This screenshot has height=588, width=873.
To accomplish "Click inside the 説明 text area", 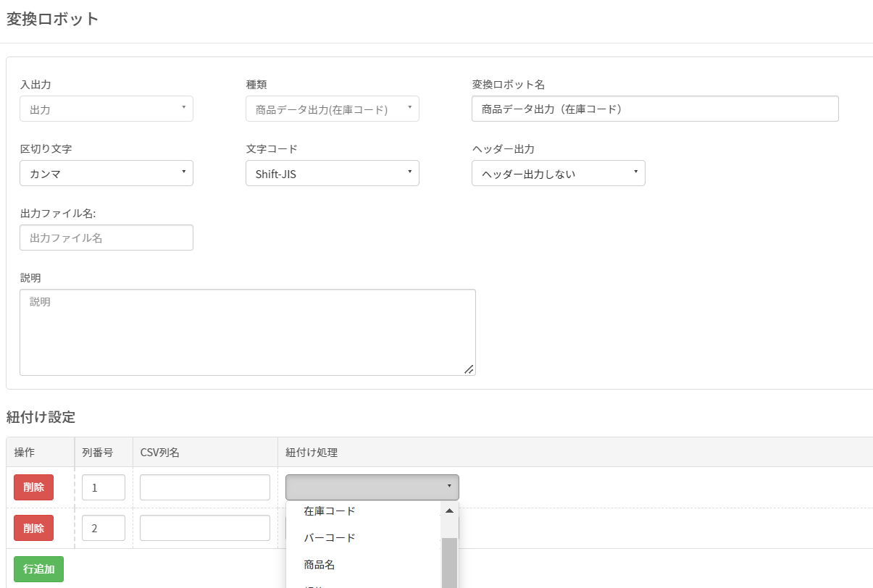I will pos(248,332).
